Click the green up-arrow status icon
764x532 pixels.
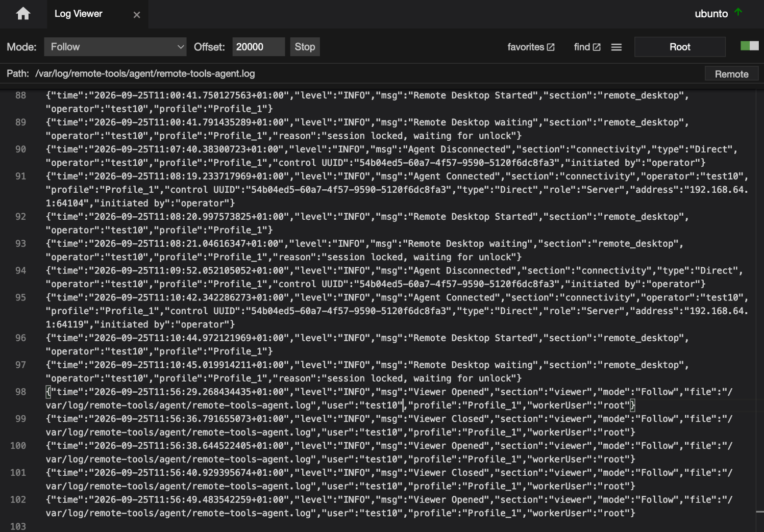pos(738,12)
